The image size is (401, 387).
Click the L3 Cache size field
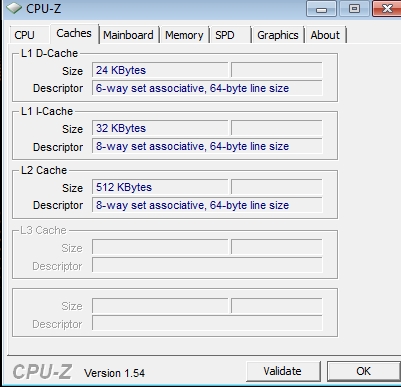tap(160, 247)
